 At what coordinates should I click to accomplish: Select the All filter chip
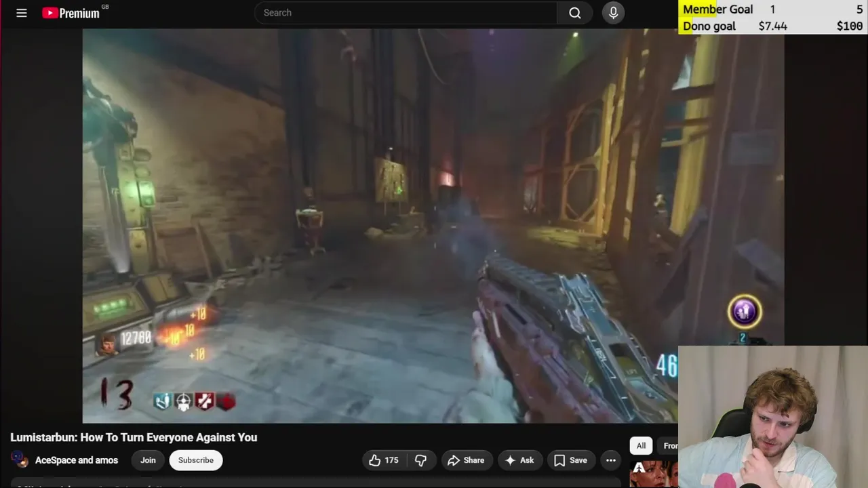coord(641,445)
